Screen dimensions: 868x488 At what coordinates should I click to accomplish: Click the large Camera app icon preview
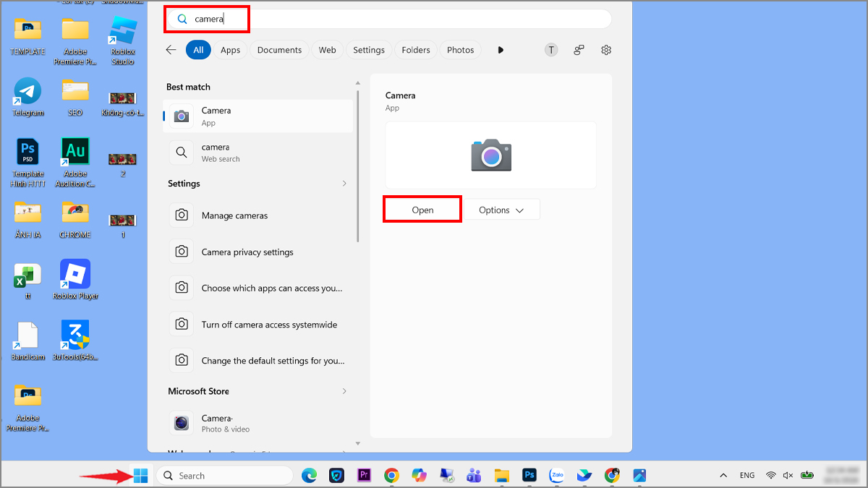(x=491, y=155)
